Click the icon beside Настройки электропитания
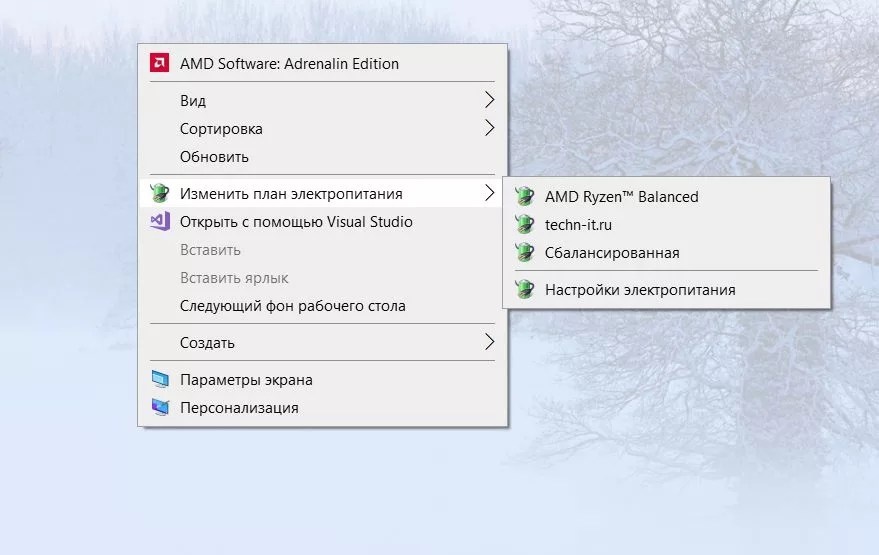879x555 pixels. click(525, 289)
